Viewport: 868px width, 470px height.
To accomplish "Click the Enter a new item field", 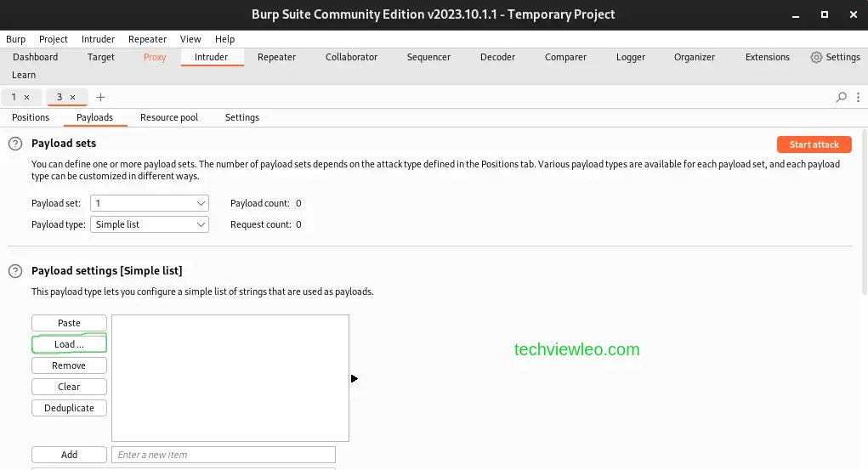I will coord(223,455).
